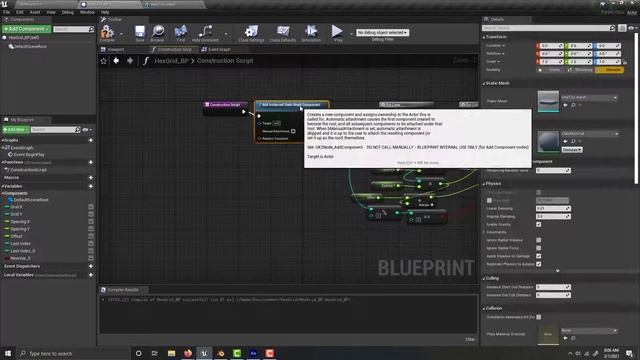Clear the Compiler Results log

tap(470, 339)
